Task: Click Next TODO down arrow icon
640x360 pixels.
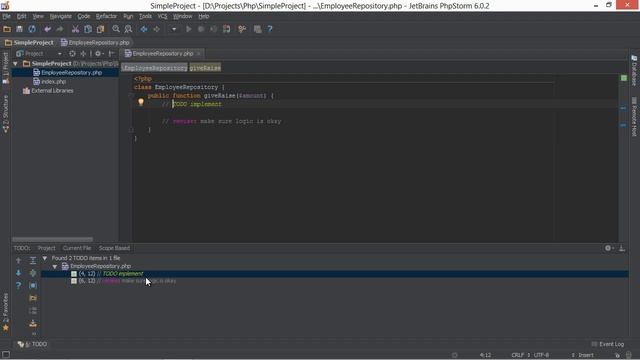Action: point(18,273)
